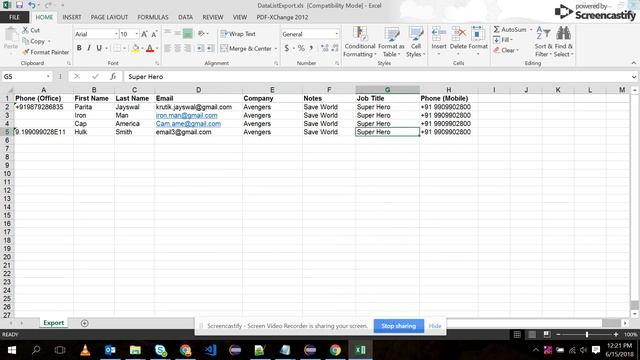Toggle align text left

coord(167,49)
